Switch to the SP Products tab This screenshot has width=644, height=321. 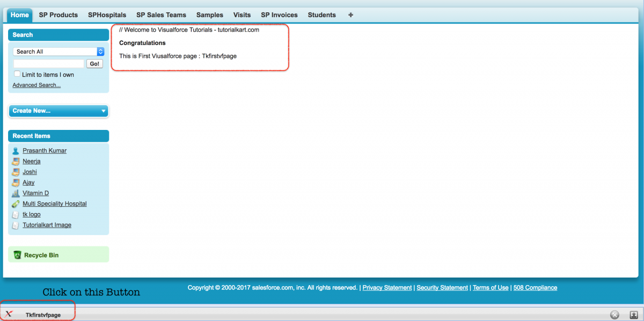[58, 15]
